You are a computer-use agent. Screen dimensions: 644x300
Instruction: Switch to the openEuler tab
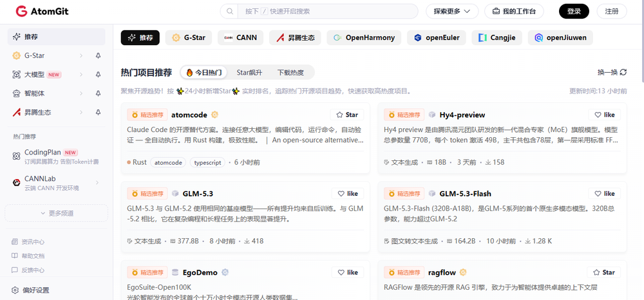point(437,38)
